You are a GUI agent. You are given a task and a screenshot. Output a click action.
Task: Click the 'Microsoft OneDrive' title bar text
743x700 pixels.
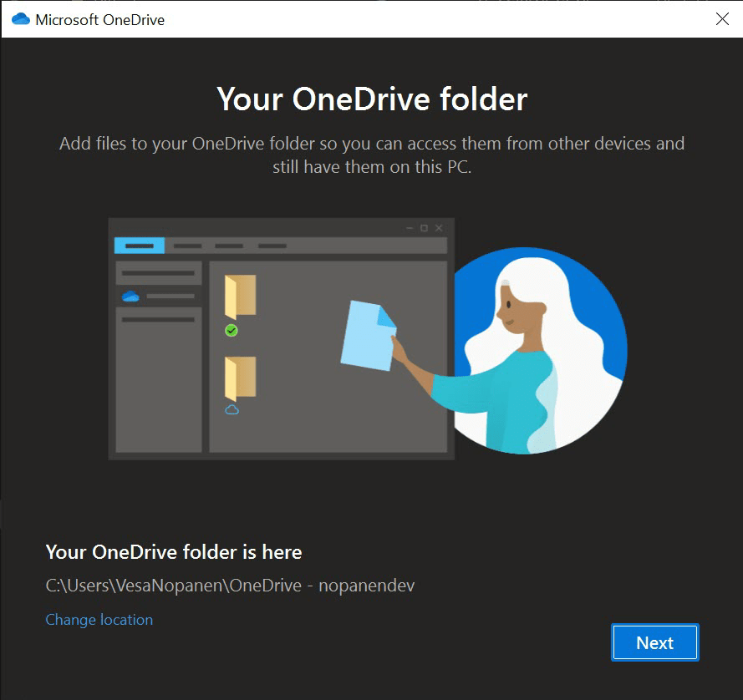[99, 20]
